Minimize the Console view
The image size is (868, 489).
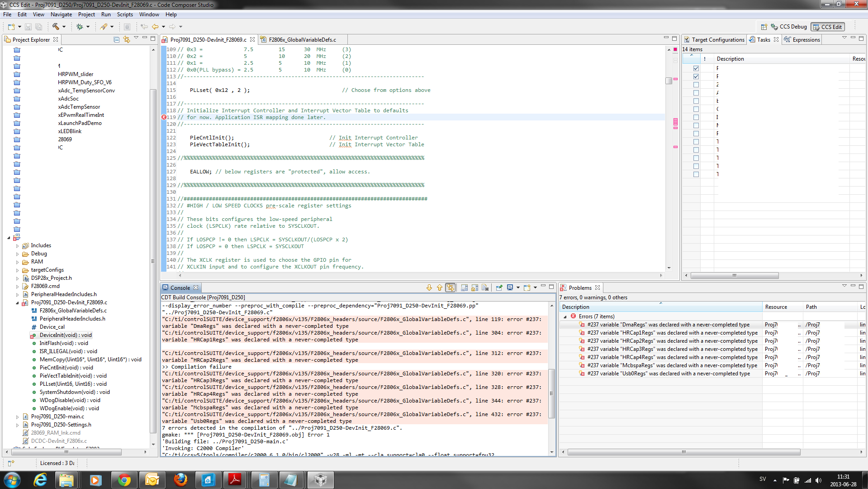[x=543, y=286]
